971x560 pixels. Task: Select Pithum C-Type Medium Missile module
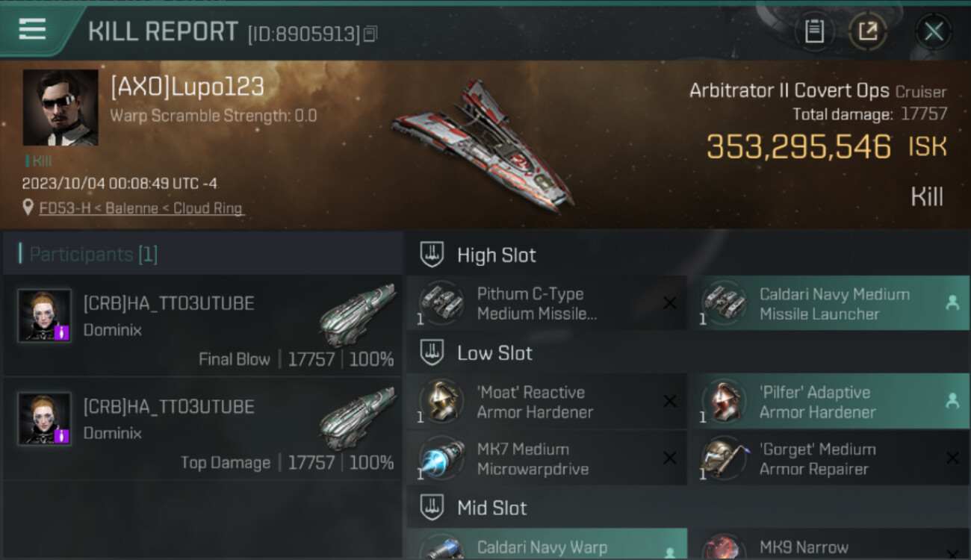[x=546, y=303]
